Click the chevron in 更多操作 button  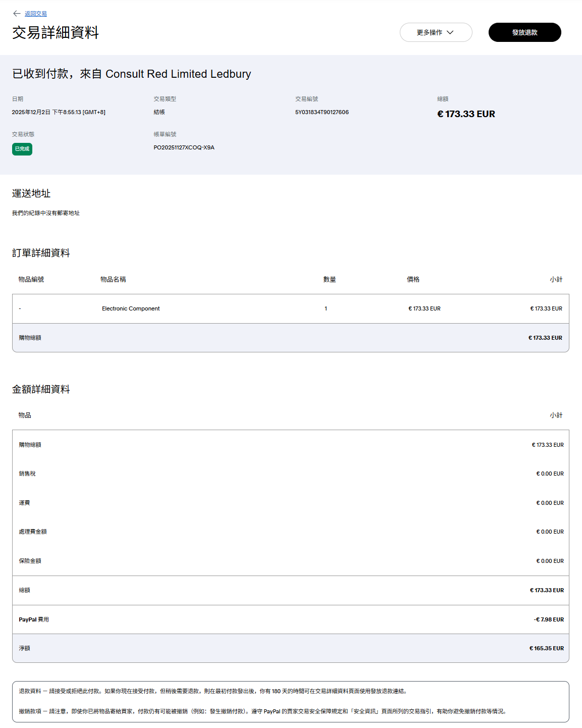click(450, 32)
